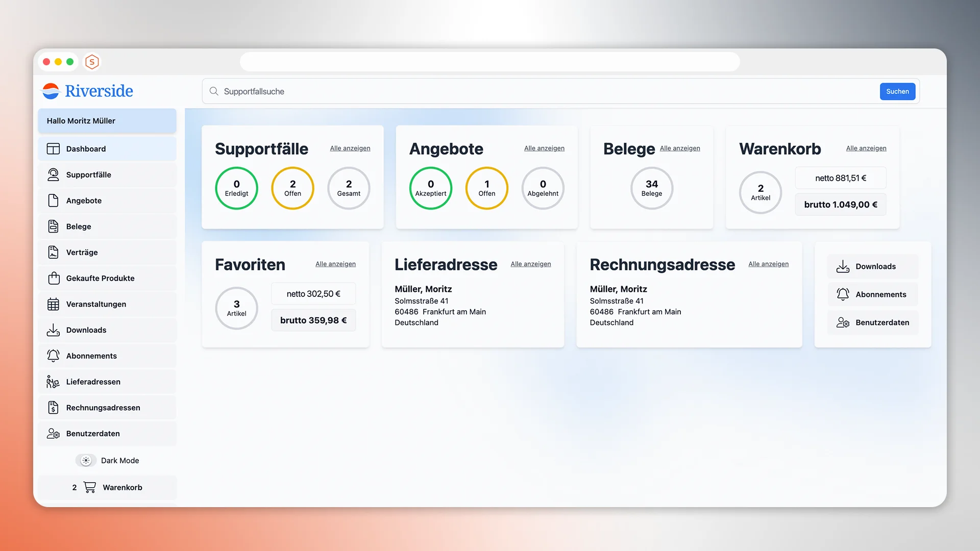Show all Favoriten via Alle anzeigen
980x551 pixels.
[335, 264]
